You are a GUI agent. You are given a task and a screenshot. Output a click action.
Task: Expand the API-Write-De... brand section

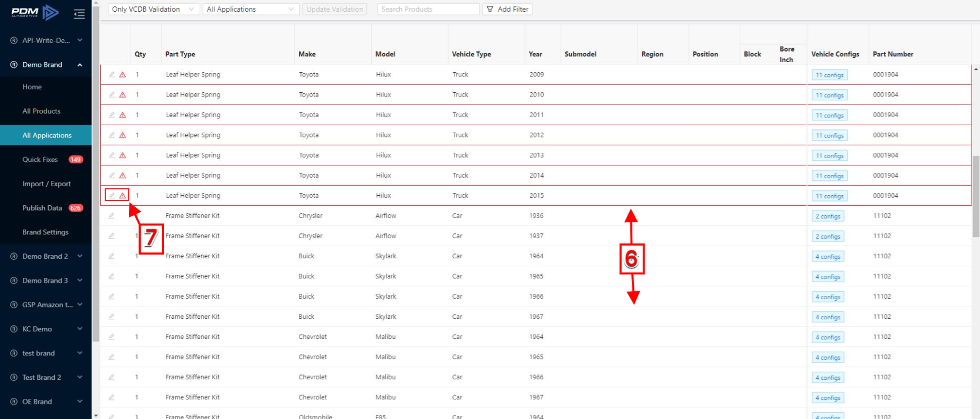point(80,40)
